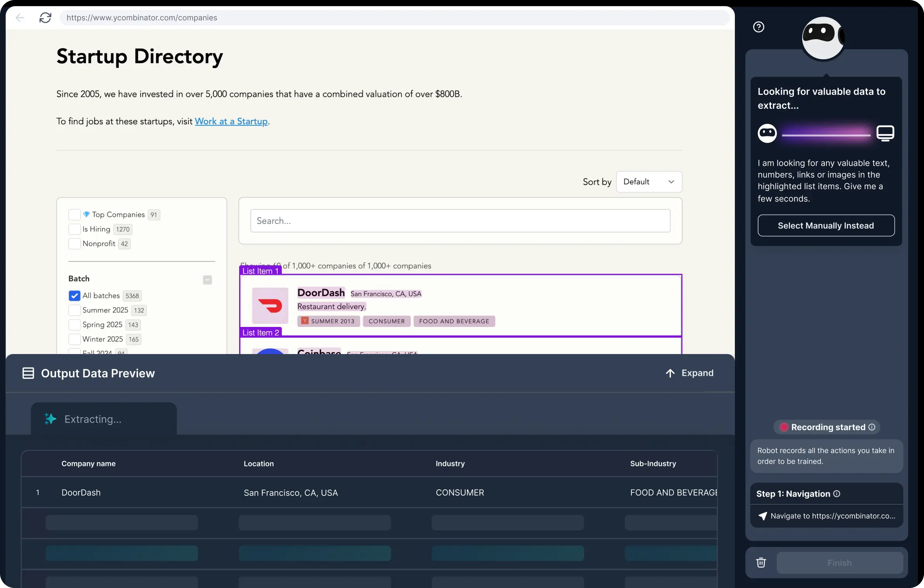Click the Output Data Preview table icon
The image size is (924, 588).
[x=28, y=373]
